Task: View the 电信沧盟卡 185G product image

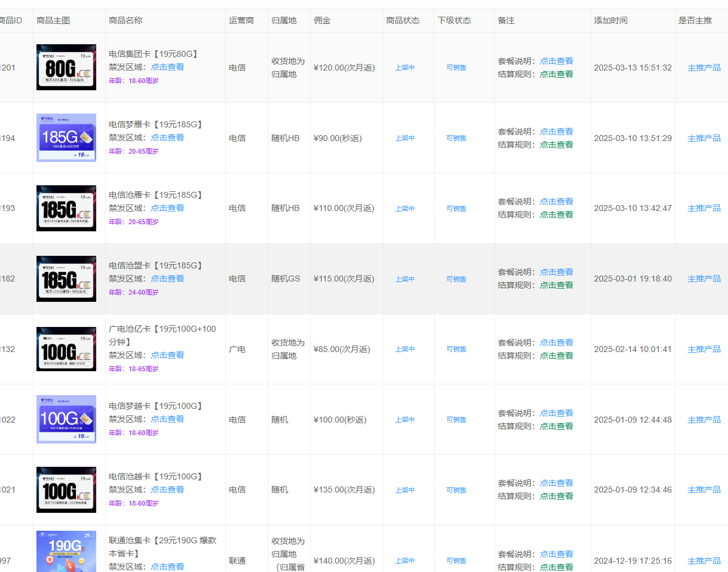Action: click(66, 279)
